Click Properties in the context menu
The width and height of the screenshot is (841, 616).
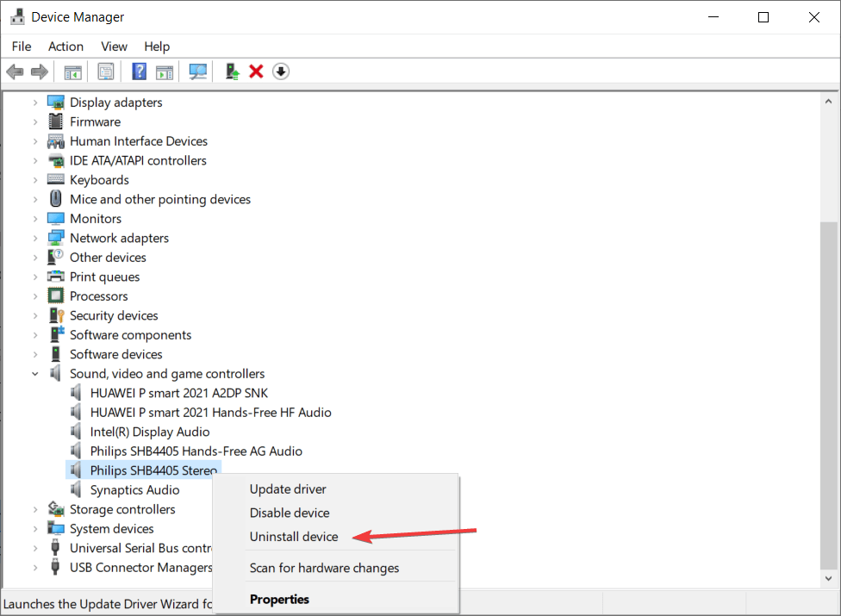(279, 600)
